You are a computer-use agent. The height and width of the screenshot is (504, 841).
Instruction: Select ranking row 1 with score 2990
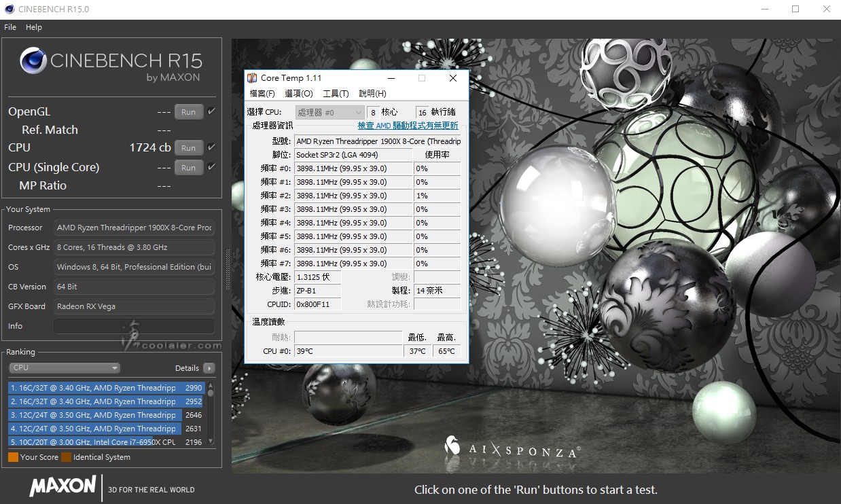coord(107,388)
